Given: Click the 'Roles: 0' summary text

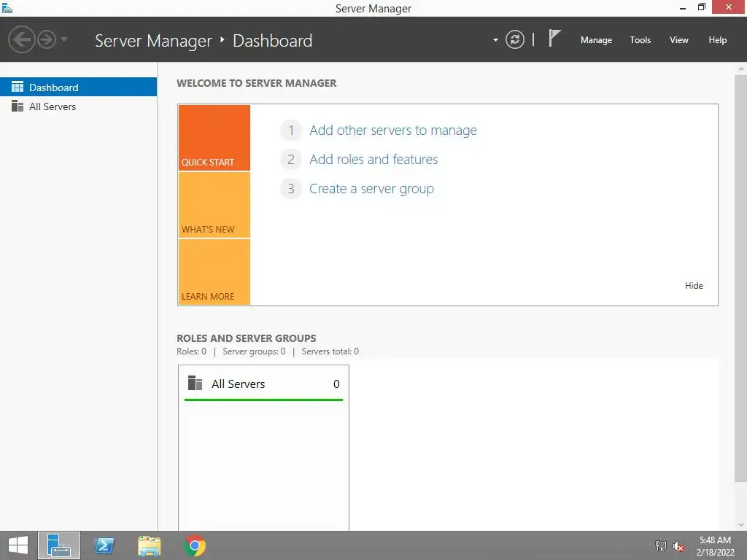Looking at the screenshot, I should (192, 351).
